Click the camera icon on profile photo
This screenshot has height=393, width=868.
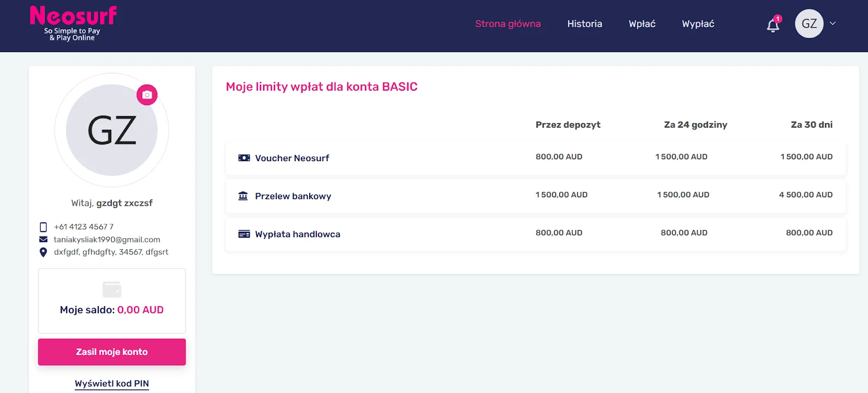(x=147, y=95)
